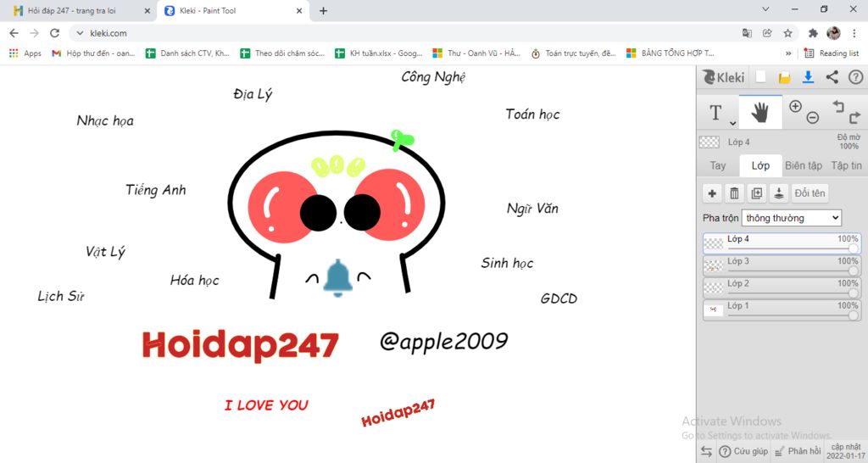The image size is (868, 463).
Task: Delete the layer with the trash icon
Action: coord(735,193)
